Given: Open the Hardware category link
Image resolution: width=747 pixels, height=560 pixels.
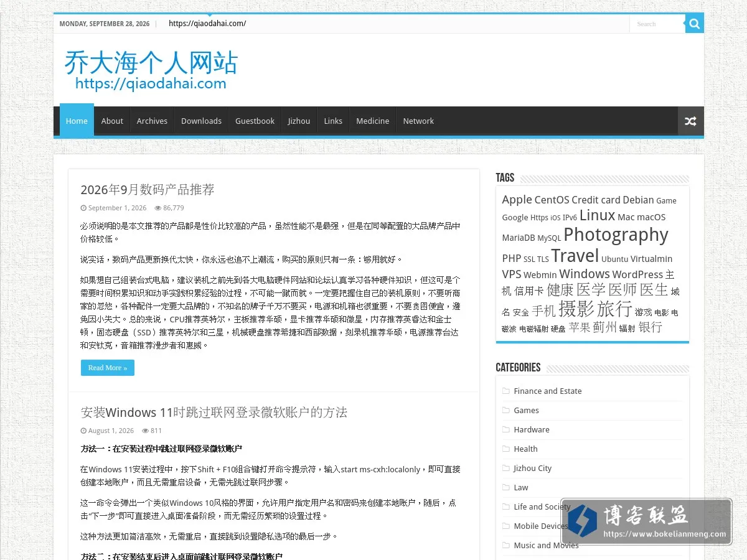Looking at the screenshot, I should click(x=532, y=429).
